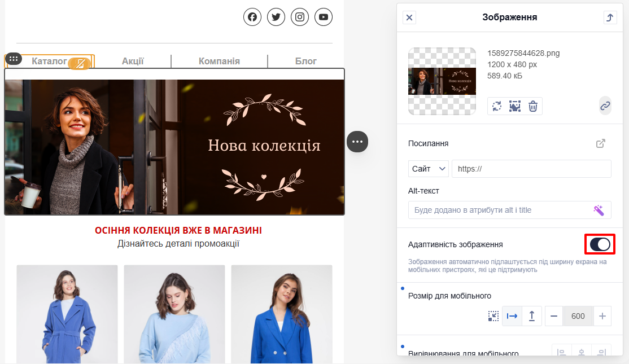Open the Акції menu tab
629x364 pixels.
(133, 61)
